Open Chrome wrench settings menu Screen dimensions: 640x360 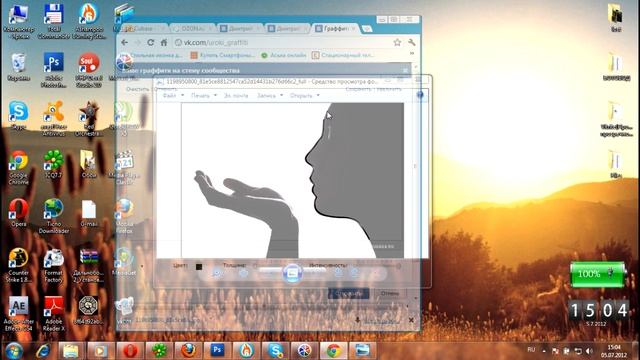click(411, 42)
